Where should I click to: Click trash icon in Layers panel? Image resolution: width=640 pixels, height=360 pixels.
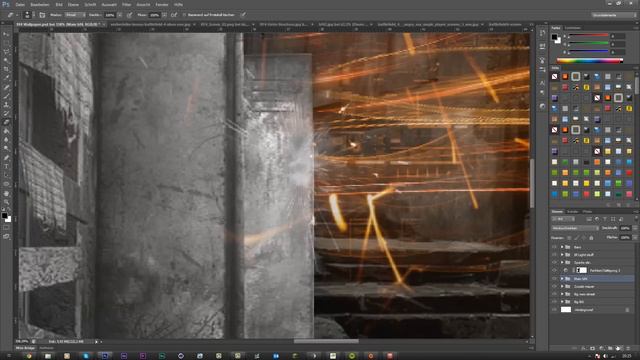(628, 348)
